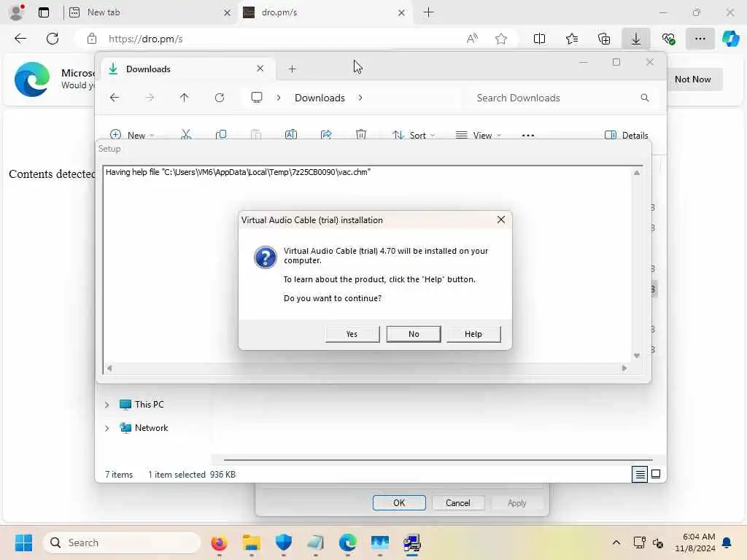Switch to the dro.pm/s browser tab
The width and height of the screenshot is (747, 560).
[x=324, y=12]
